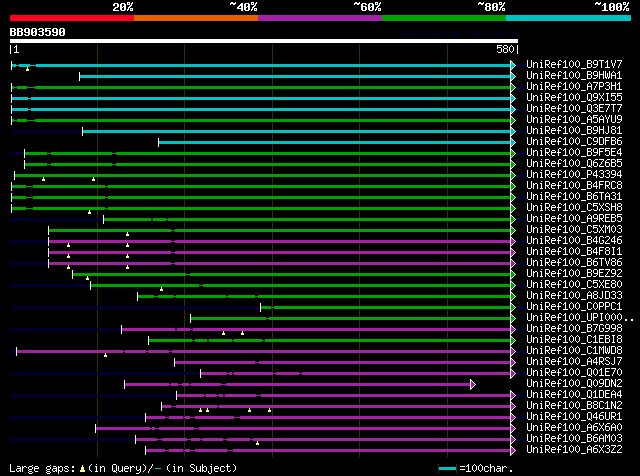Image resolution: width=640 pixels, height=476 pixels.
Task: Open subject UniRef100_Q3E7T7
Action: click(574, 109)
